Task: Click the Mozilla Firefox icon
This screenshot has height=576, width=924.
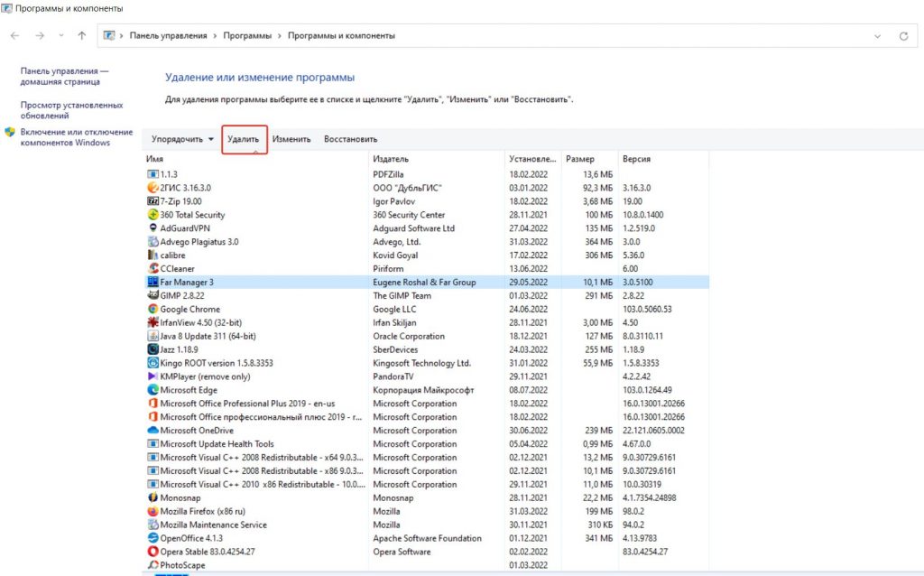Action: pos(152,511)
